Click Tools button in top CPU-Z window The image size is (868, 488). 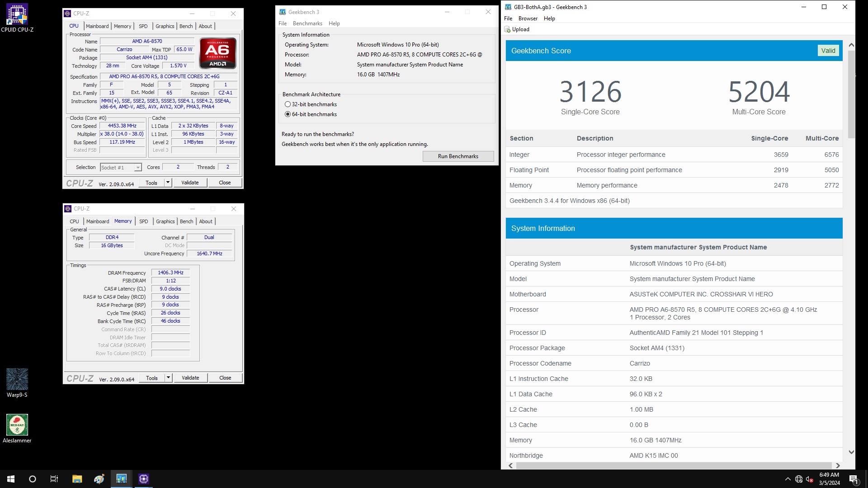click(x=151, y=183)
